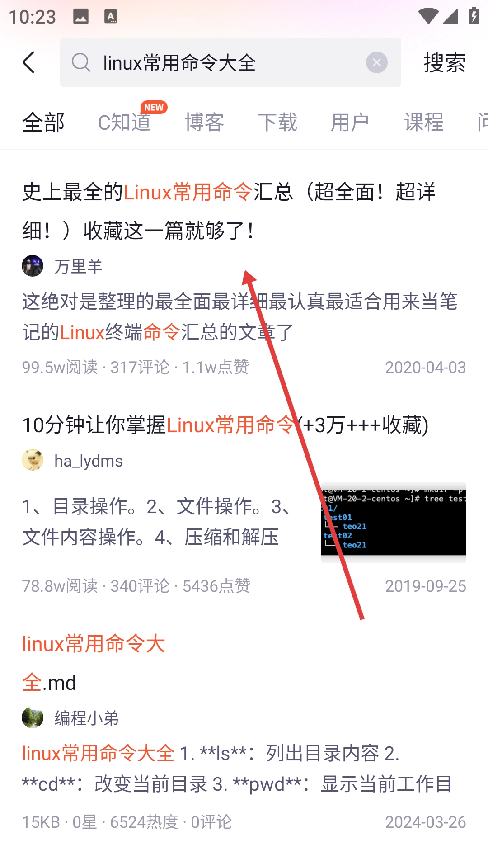Tap the 搜索 button

(x=445, y=62)
